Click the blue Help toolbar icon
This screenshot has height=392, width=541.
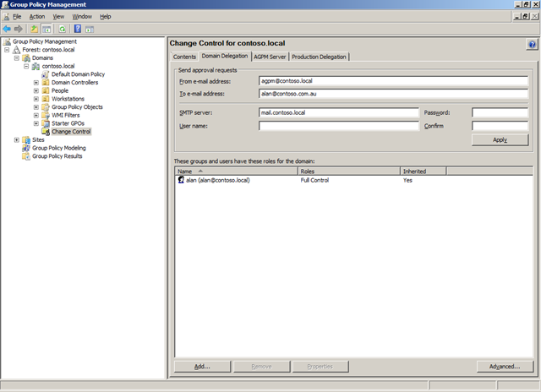point(77,28)
